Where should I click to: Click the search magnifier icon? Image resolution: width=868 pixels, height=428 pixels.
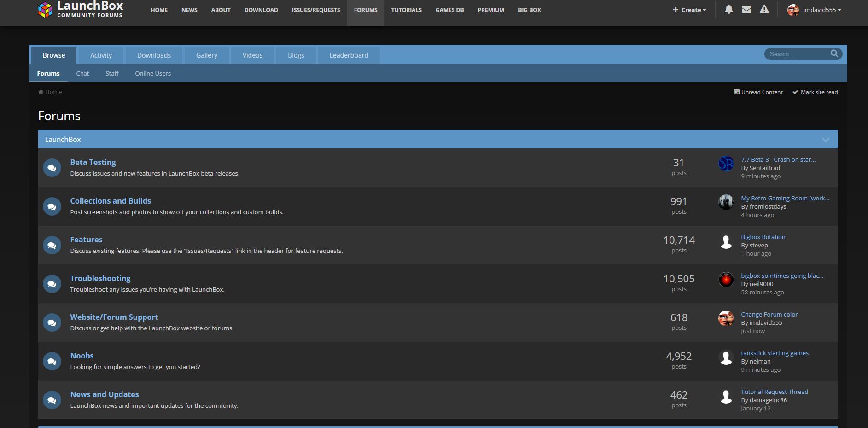(x=834, y=54)
